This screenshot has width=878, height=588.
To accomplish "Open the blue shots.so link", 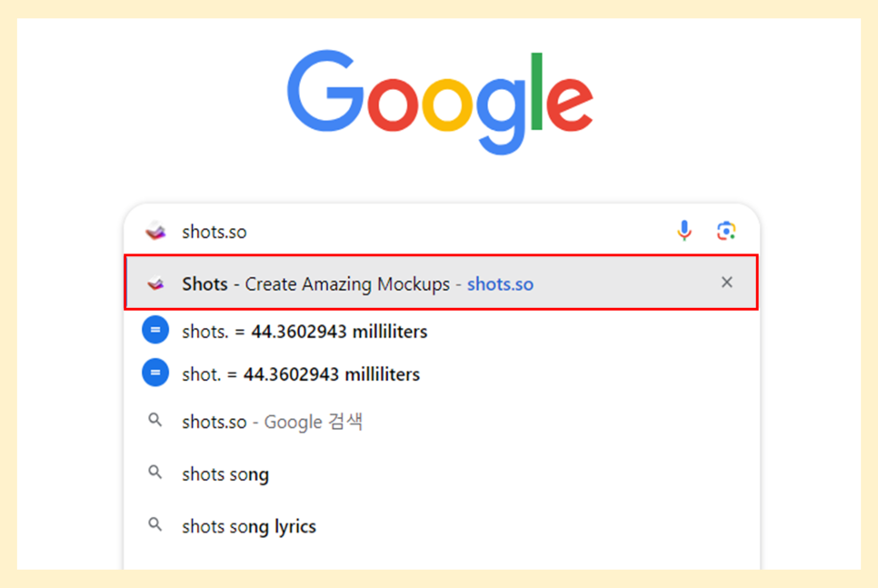I will (x=500, y=284).
